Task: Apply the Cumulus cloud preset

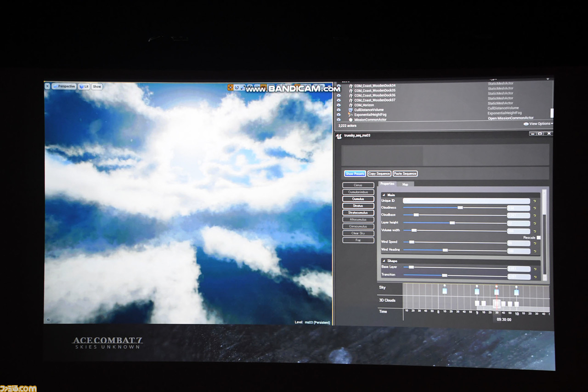Action: click(358, 199)
